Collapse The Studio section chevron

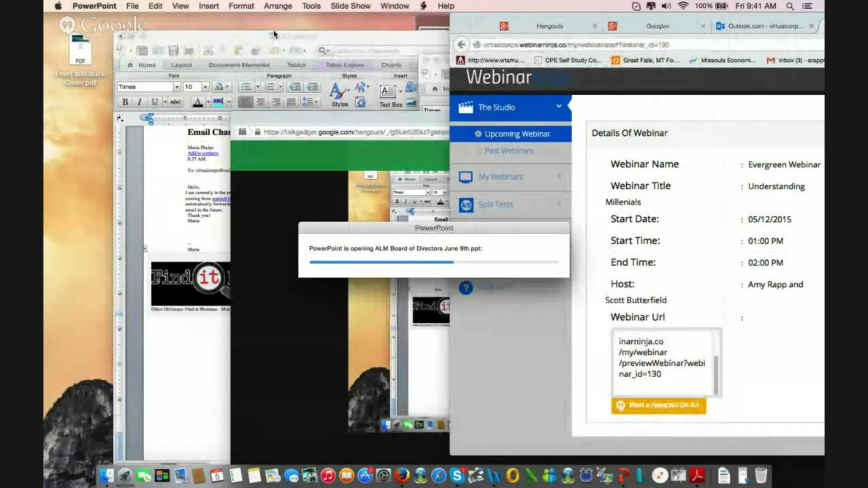pyautogui.click(x=559, y=106)
